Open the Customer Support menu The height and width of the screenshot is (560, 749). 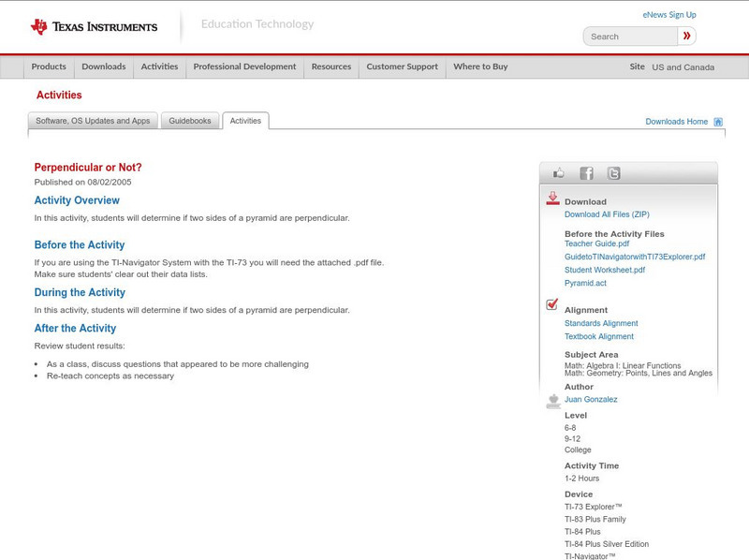(x=402, y=67)
